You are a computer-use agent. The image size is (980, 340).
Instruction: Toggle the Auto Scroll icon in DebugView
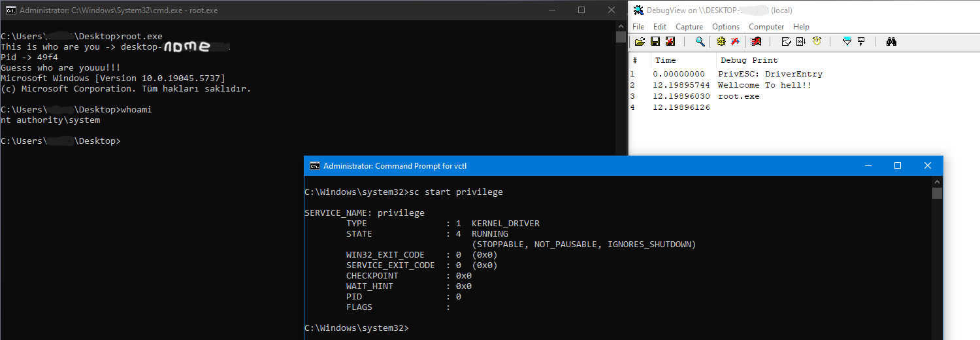click(x=802, y=42)
